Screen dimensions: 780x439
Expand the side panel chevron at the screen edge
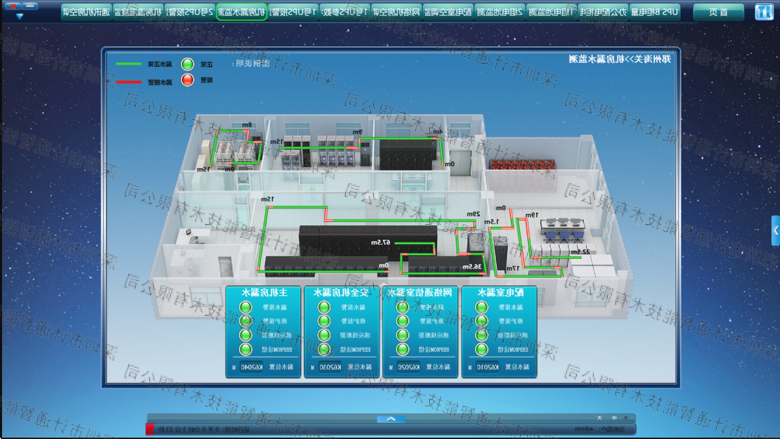coord(775,230)
